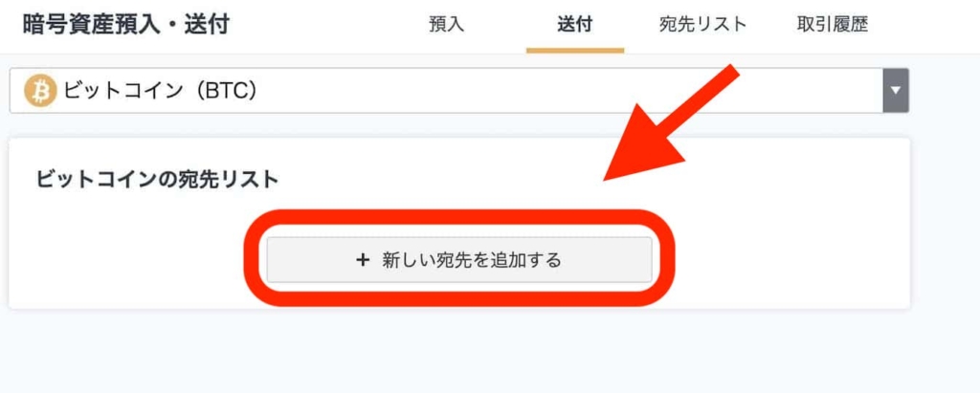
Task: Click the gray downward triangle arrow icon
Action: coord(896,91)
